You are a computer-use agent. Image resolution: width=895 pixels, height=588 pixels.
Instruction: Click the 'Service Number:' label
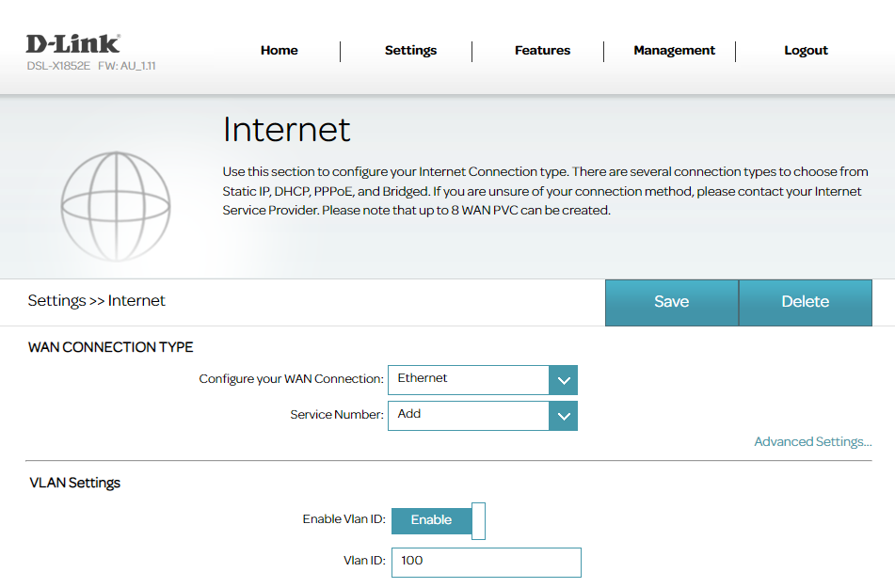[x=337, y=415]
